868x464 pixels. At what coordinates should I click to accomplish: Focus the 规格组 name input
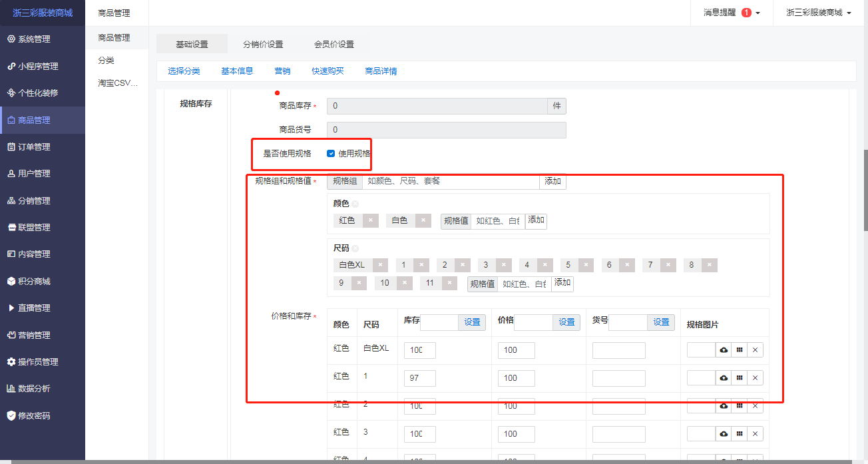[451, 181]
